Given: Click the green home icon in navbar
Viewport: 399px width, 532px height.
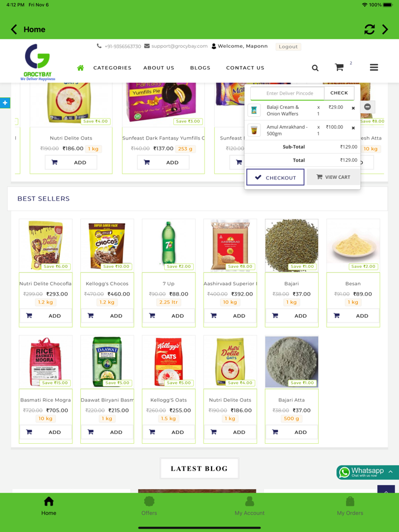Looking at the screenshot, I should point(80,68).
